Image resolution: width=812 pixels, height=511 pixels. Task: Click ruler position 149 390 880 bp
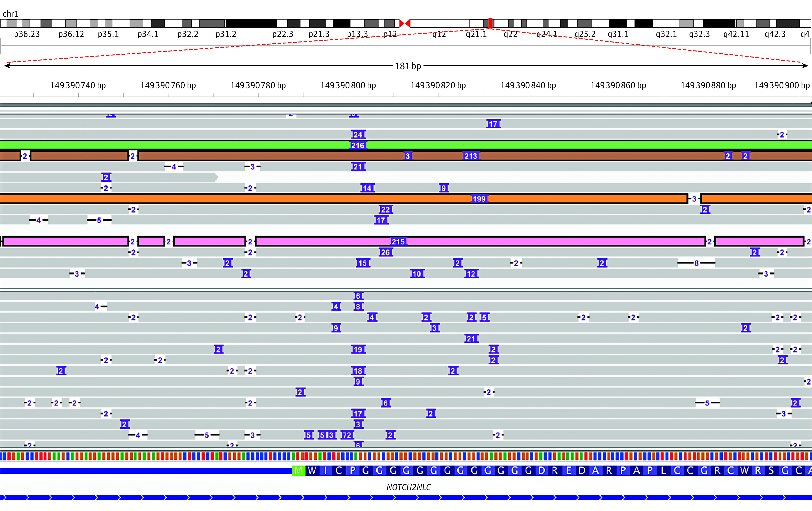tap(708, 85)
